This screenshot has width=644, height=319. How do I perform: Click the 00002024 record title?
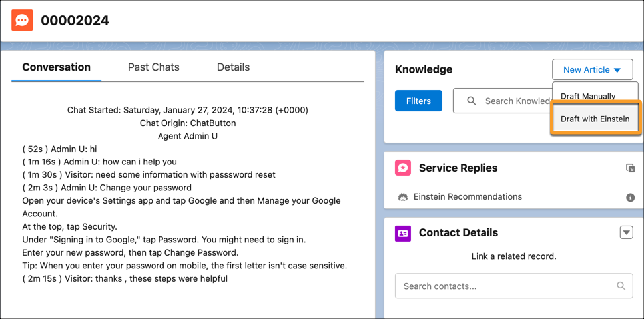(75, 21)
